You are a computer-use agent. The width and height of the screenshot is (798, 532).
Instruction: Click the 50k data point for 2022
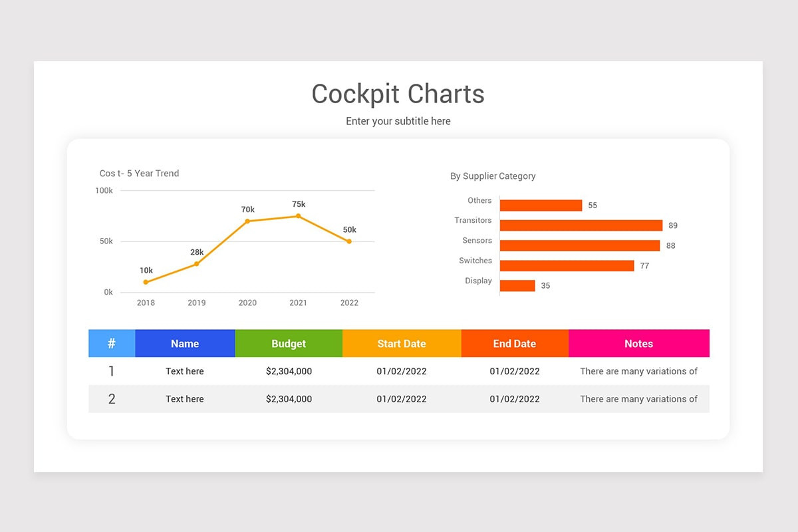(x=349, y=241)
